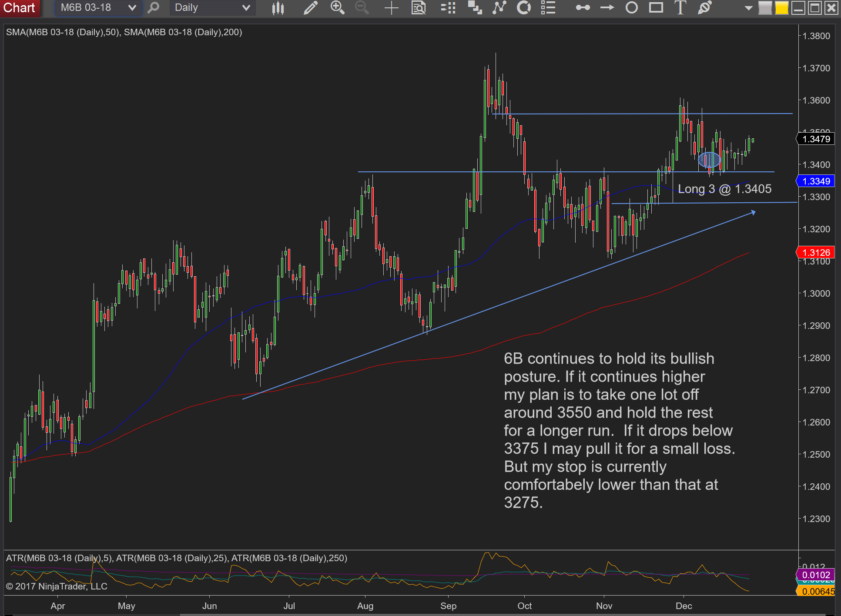
Task: Click the zoom out magnifier
Action: pyautogui.click(x=362, y=8)
